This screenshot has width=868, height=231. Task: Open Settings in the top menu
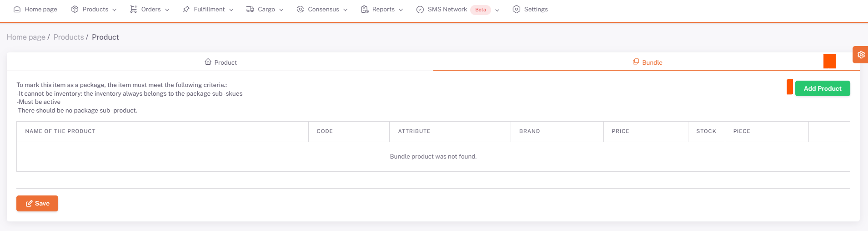tap(530, 9)
